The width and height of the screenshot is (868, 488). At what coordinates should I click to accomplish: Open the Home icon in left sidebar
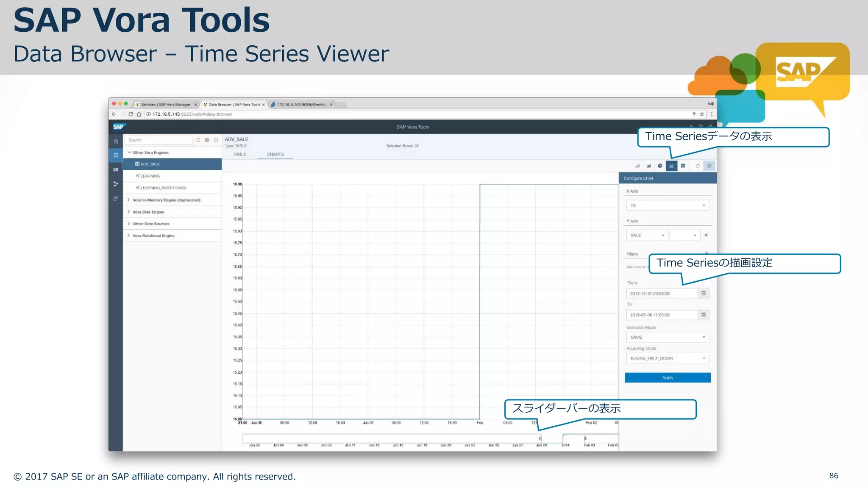pyautogui.click(x=116, y=141)
